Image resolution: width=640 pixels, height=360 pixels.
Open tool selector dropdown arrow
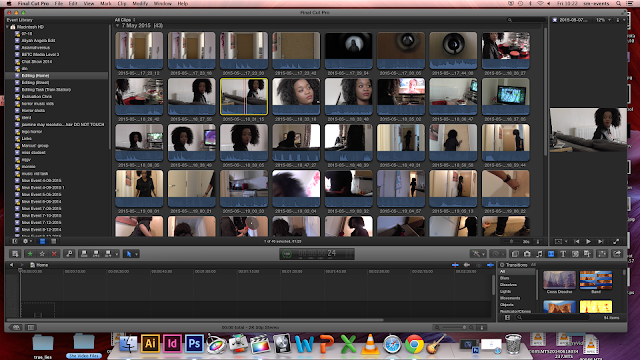click(x=136, y=254)
